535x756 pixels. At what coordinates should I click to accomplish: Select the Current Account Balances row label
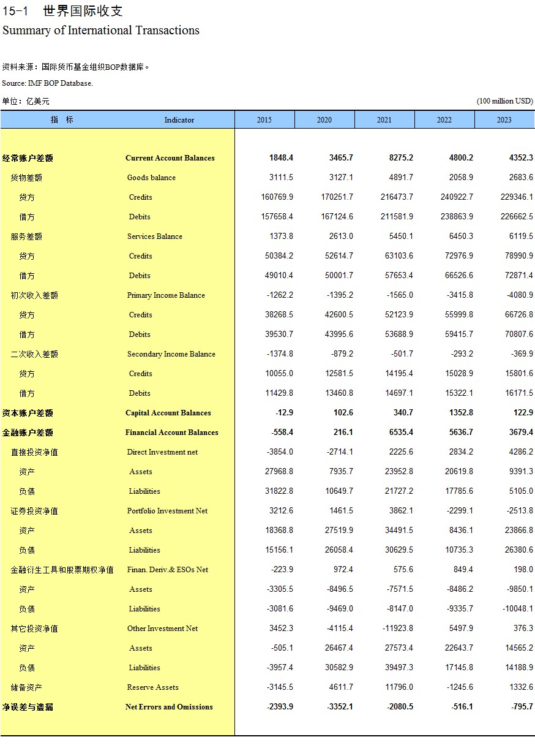coord(170,158)
